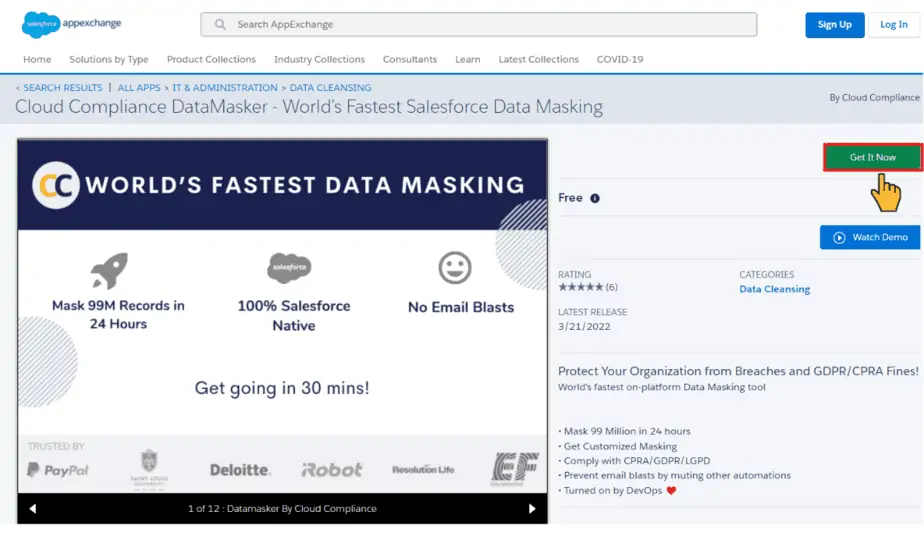Click the smiley face icon in the slide
The height and width of the screenshot is (533, 924).
pos(455,268)
